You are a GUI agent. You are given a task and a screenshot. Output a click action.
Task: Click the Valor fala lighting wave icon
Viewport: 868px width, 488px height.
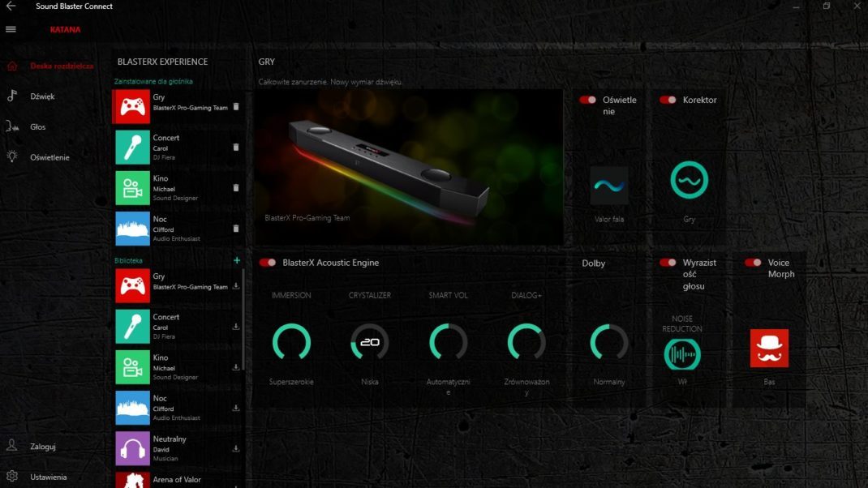point(608,185)
